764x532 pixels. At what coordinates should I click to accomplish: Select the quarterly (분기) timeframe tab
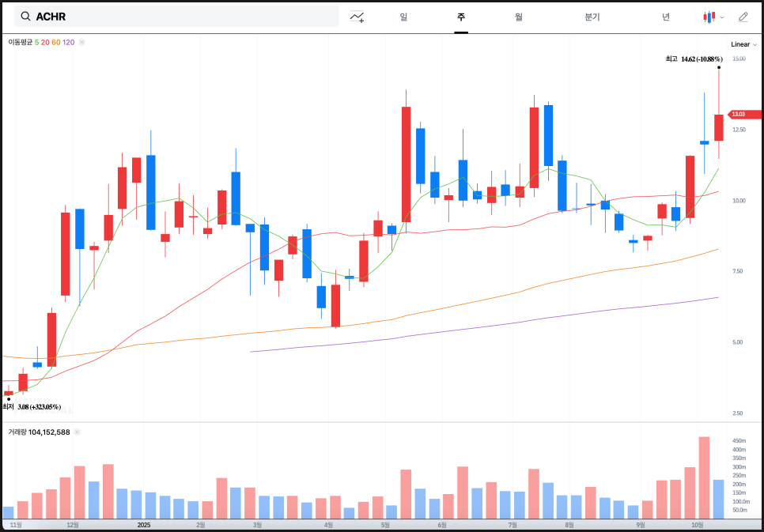pyautogui.click(x=592, y=17)
